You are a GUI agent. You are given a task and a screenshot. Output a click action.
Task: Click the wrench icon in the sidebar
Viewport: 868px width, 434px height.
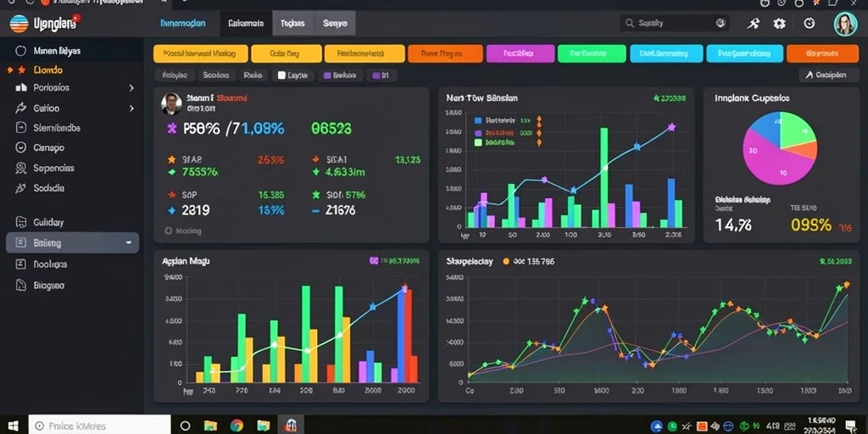pyautogui.click(x=21, y=108)
